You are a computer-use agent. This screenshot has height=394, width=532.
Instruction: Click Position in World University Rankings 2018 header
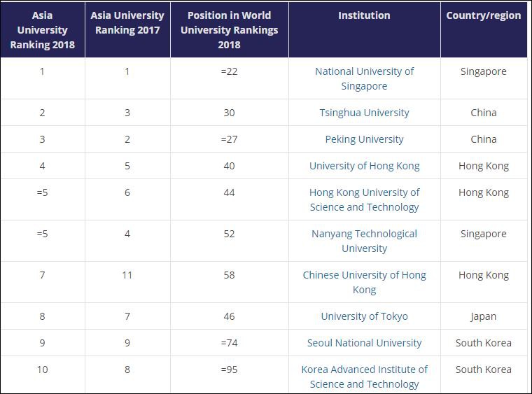(x=229, y=30)
